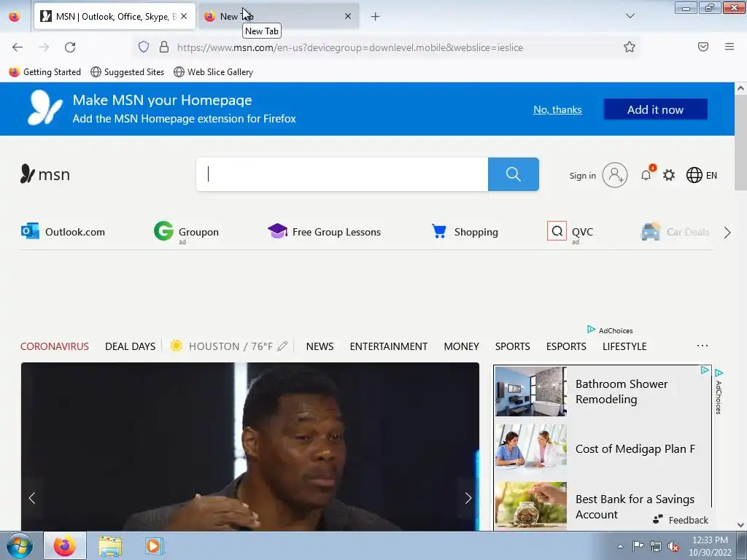The height and width of the screenshot is (560, 747).
Task: Open Windows Explorer from the taskbar
Action: click(x=110, y=546)
